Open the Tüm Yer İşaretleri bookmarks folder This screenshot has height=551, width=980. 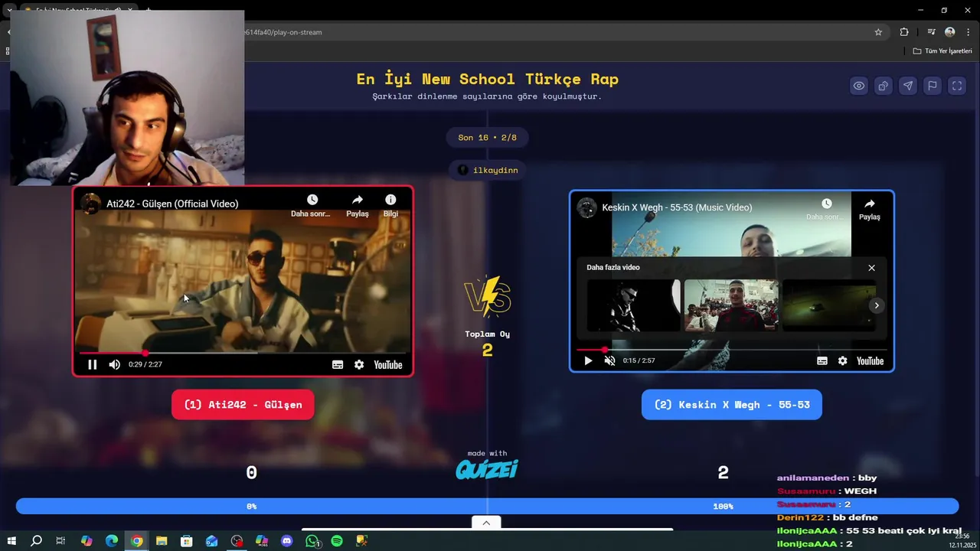pos(942,51)
